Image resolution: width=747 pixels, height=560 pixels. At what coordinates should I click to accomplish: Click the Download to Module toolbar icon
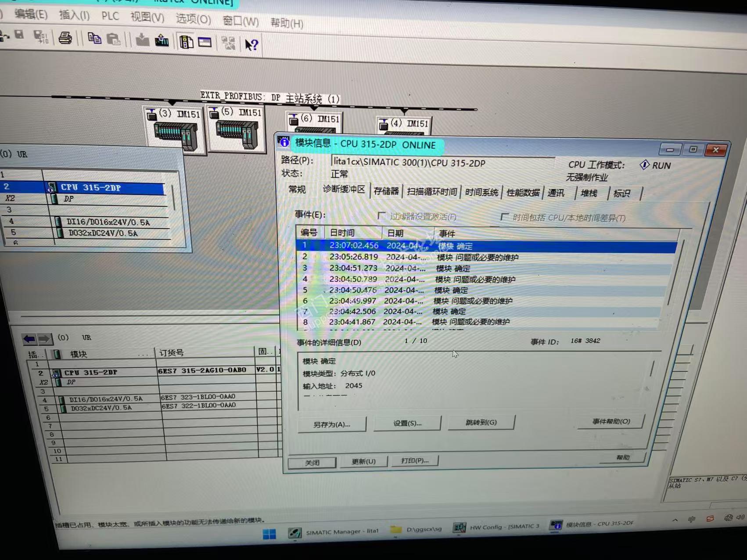[142, 40]
